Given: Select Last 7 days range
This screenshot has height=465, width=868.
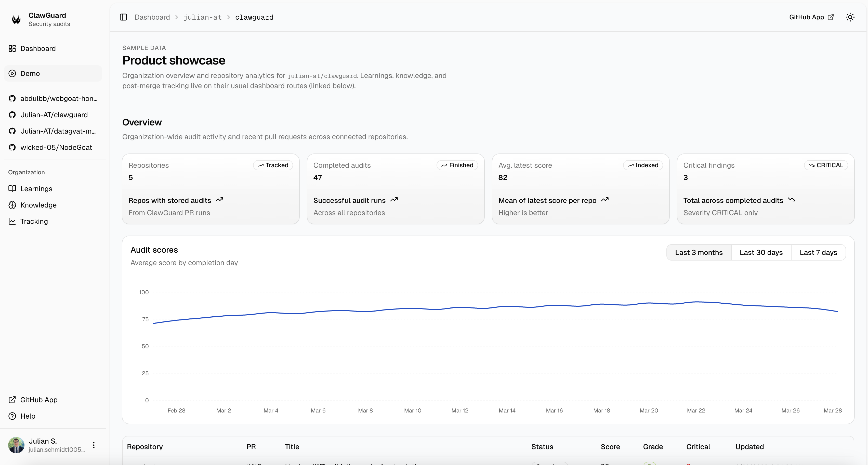Looking at the screenshot, I should click(818, 252).
